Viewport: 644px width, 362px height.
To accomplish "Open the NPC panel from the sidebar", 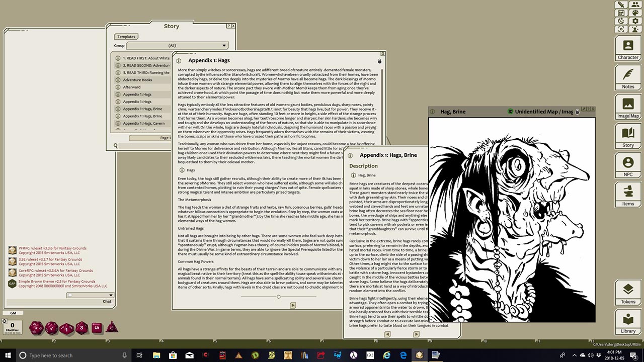I will coord(627,166).
